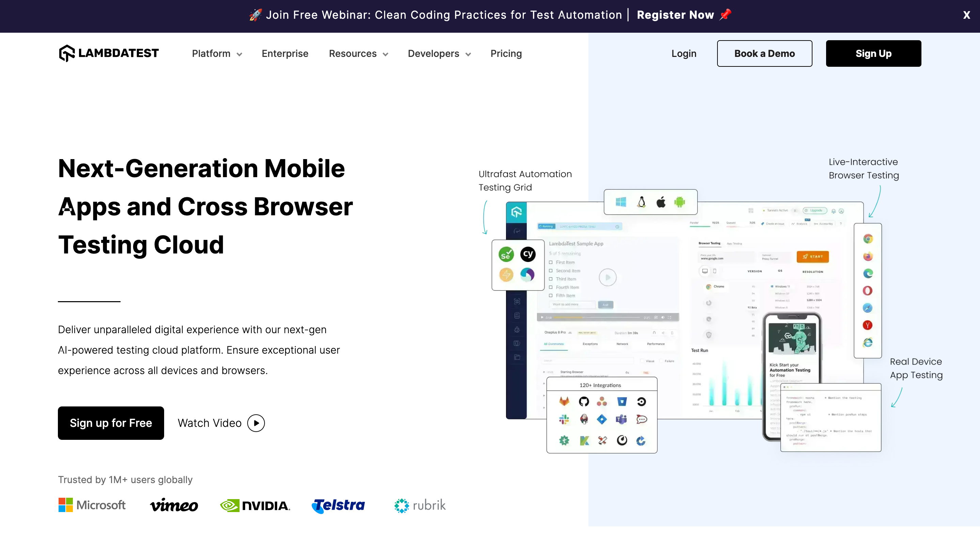Click the Book a Demo button
980x556 pixels.
[x=764, y=53]
